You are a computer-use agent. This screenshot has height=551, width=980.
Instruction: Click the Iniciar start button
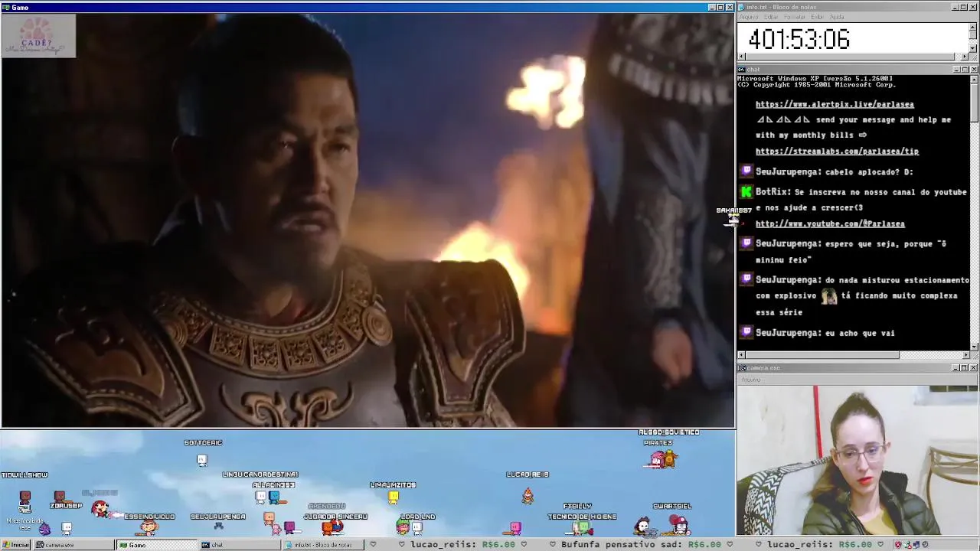click(x=16, y=545)
